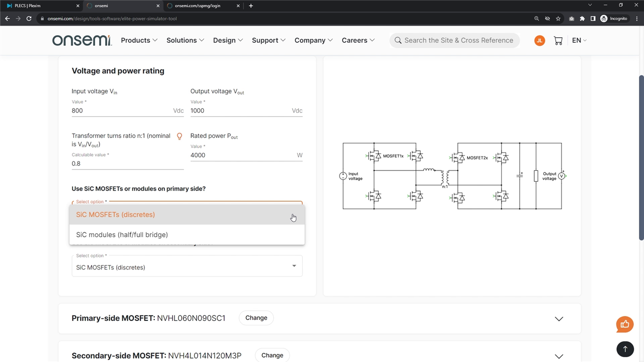Go back with browser back arrow
This screenshot has height=362, width=644.
point(7,19)
